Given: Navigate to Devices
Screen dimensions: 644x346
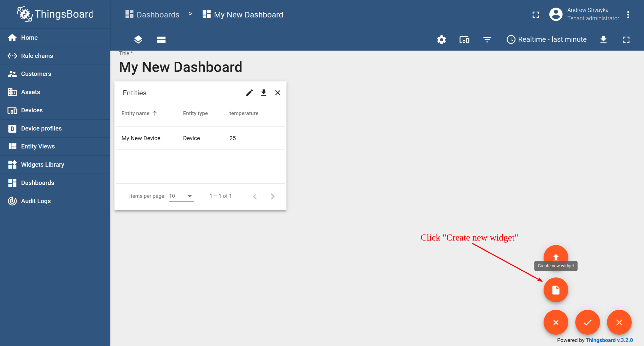Looking at the screenshot, I should click(55, 110).
